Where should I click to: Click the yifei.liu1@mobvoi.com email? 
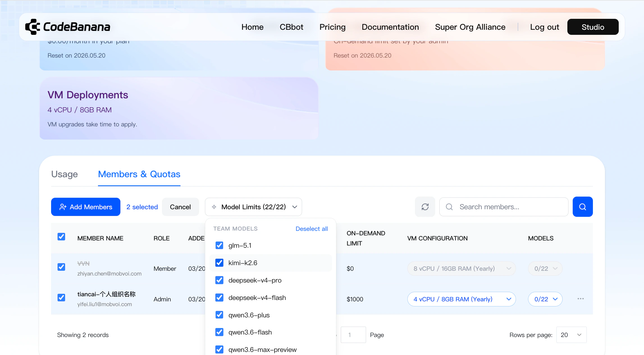[105, 304]
